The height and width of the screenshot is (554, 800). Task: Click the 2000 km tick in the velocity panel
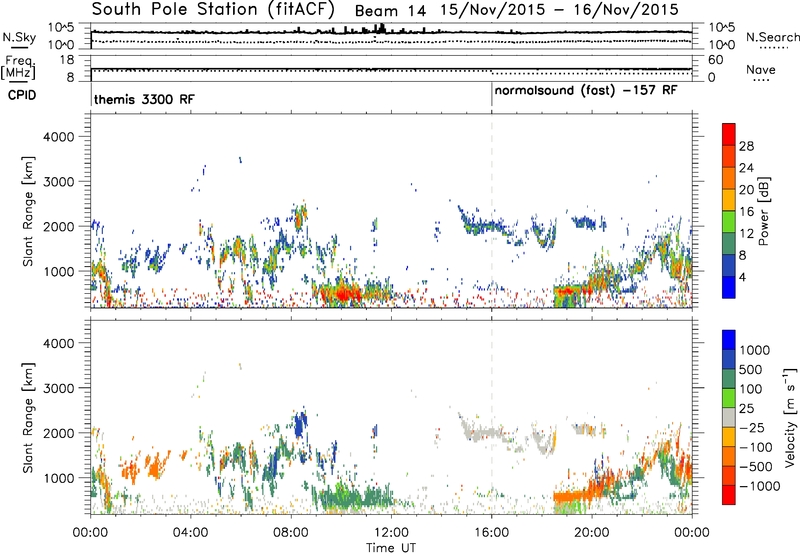59,433
